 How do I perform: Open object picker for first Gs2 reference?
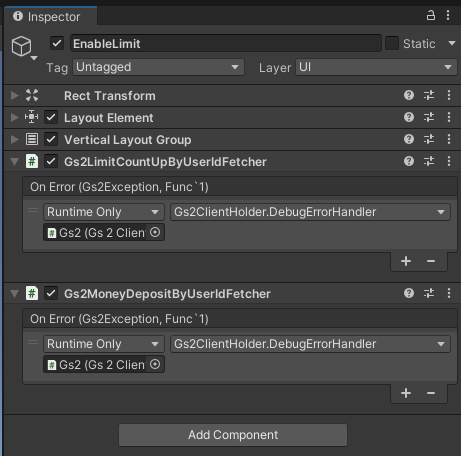[x=155, y=232]
